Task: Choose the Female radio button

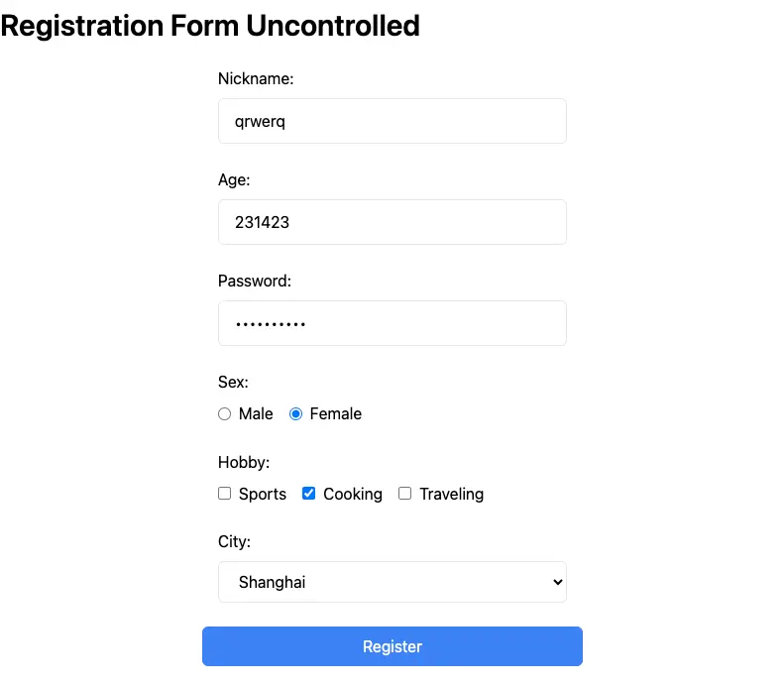Action: click(295, 414)
